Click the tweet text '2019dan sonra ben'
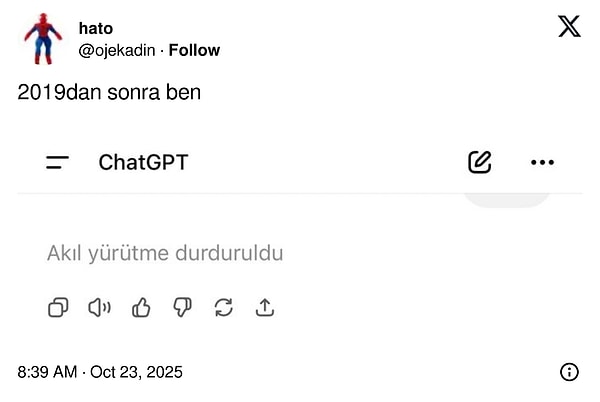The width and height of the screenshot is (600, 402). (110, 93)
